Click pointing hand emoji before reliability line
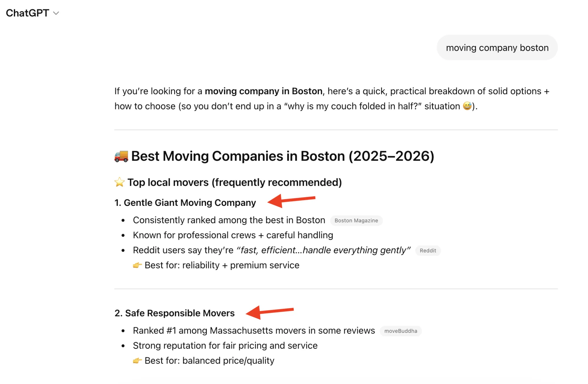 tap(137, 265)
